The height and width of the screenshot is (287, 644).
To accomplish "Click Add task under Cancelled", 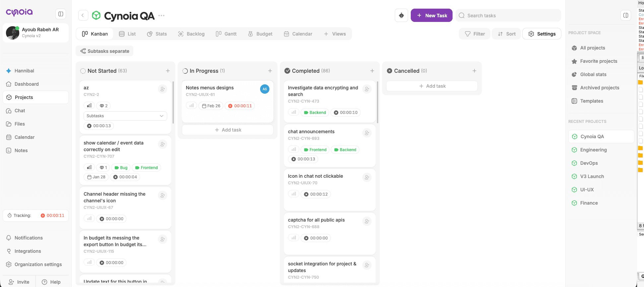I will 432,86.
